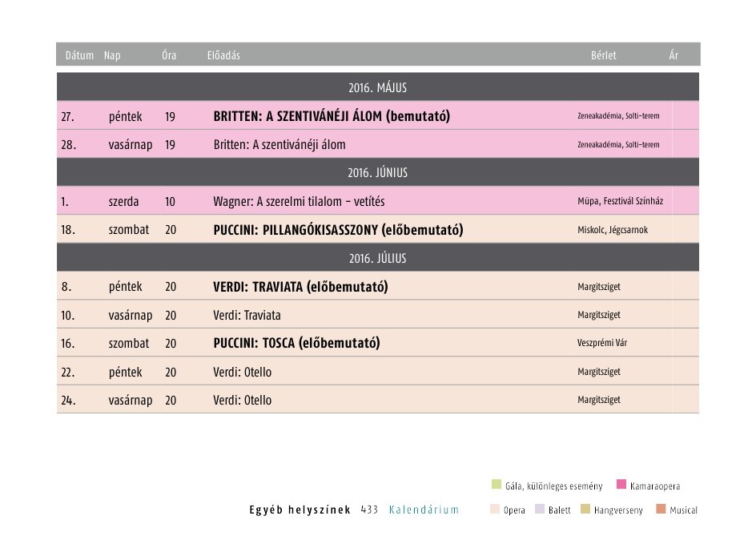Click the Kalendárium footer label

coord(424,510)
